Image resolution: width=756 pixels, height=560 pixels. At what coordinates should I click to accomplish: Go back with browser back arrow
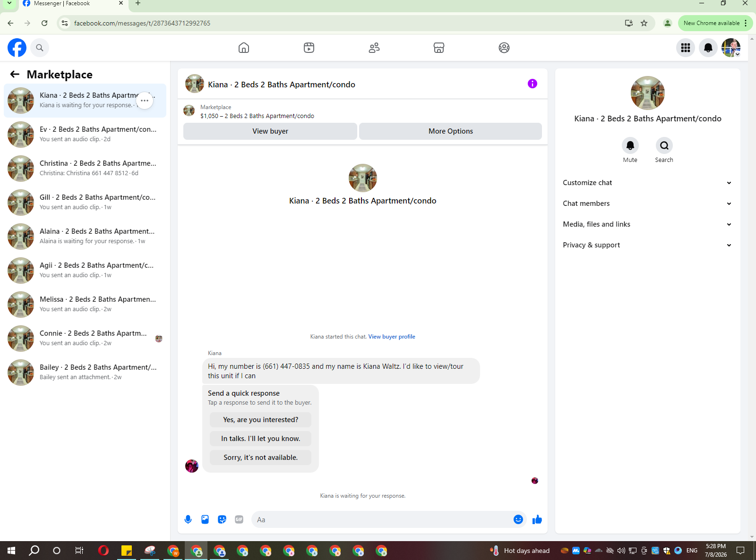[10, 23]
